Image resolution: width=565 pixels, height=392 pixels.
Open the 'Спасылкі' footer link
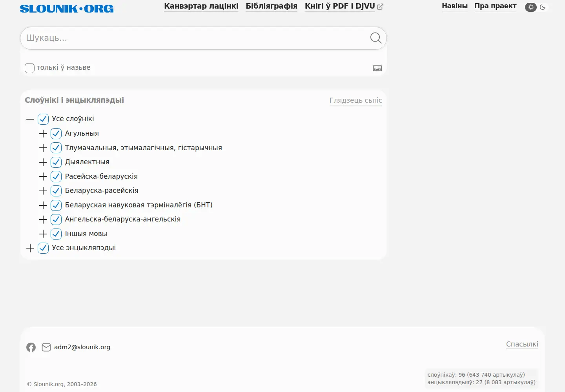pos(522,344)
